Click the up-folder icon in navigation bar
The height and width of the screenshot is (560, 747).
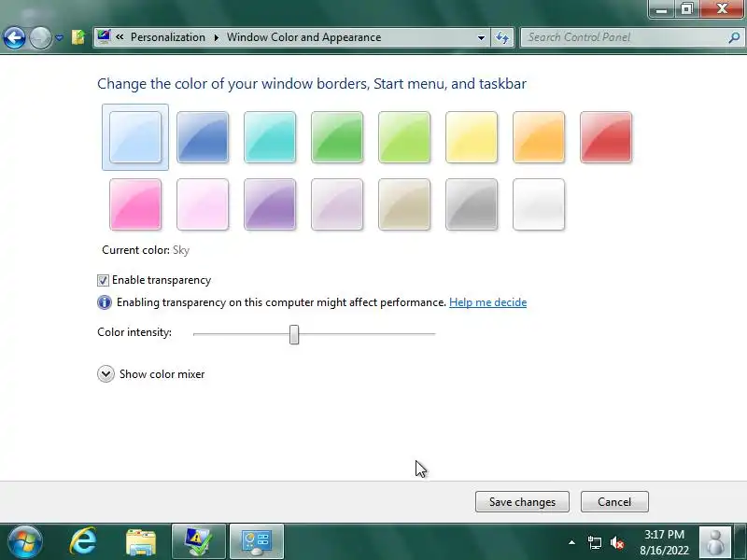pos(78,37)
